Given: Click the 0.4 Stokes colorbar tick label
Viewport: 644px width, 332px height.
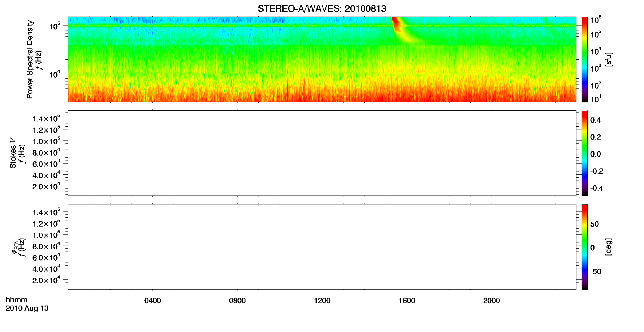Looking at the screenshot, I should coord(595,120).
